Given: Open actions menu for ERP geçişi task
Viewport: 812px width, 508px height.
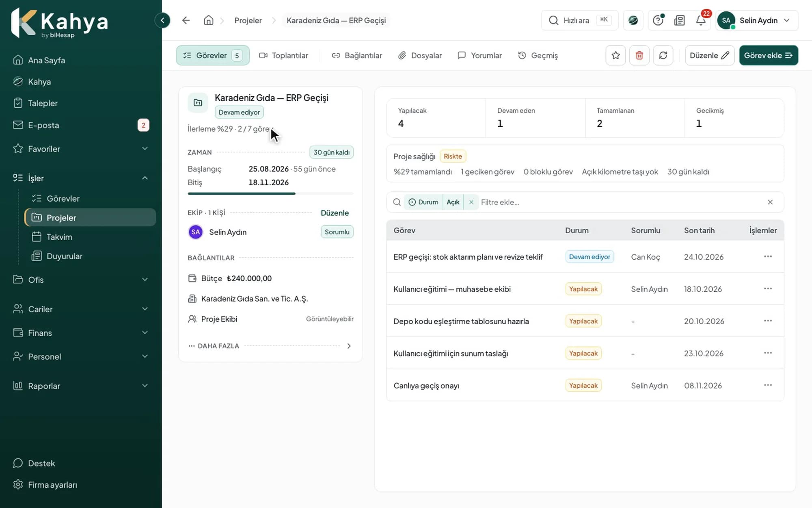Looking at the screenshot, I should point(767,256).
